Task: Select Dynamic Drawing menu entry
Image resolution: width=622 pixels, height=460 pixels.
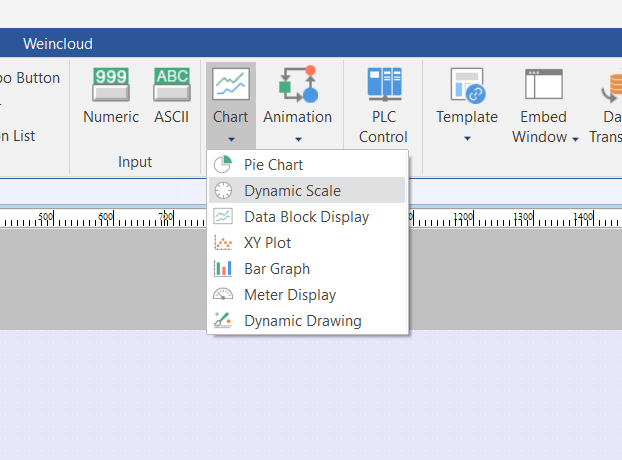Action: [x=302, y=321]
